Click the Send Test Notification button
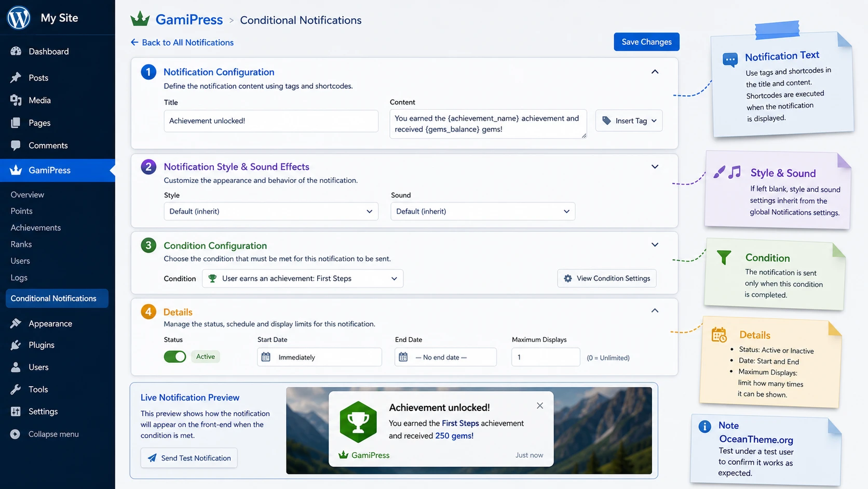868x489 pixels. pos(189,458)
